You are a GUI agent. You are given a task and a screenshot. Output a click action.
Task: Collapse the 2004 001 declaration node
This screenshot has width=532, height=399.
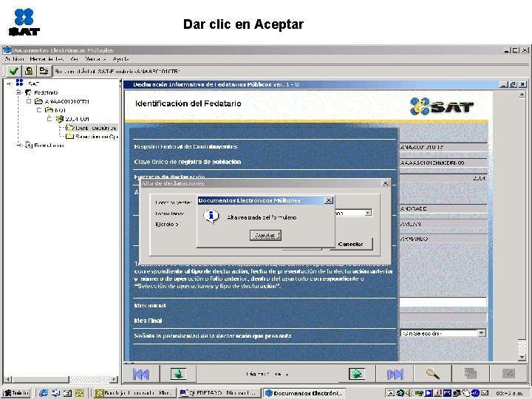50,119
